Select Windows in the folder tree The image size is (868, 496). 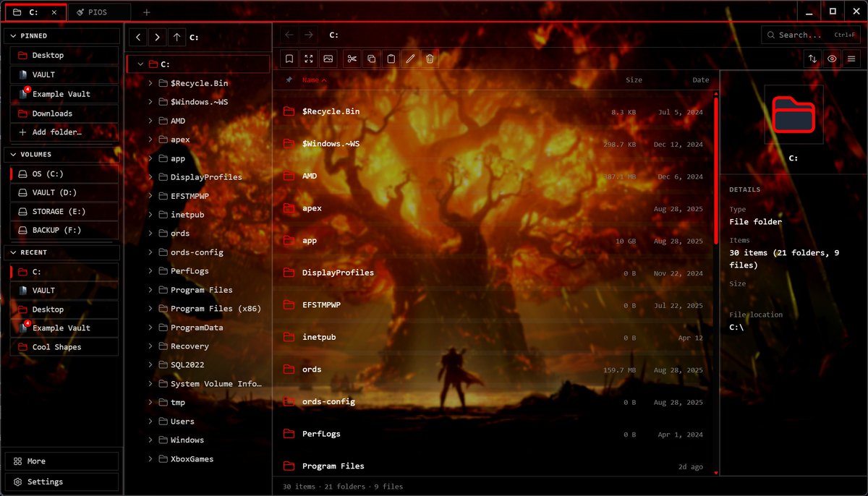click(187, 440)
